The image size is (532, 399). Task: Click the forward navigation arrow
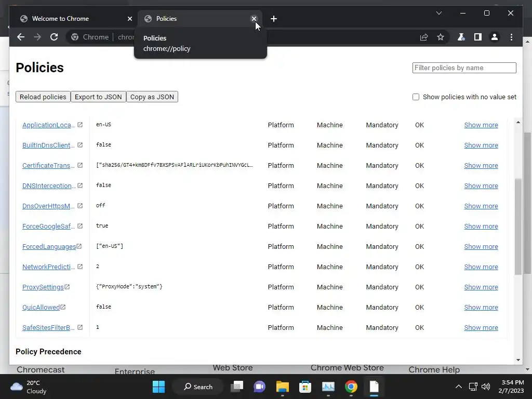pos(37,37)
